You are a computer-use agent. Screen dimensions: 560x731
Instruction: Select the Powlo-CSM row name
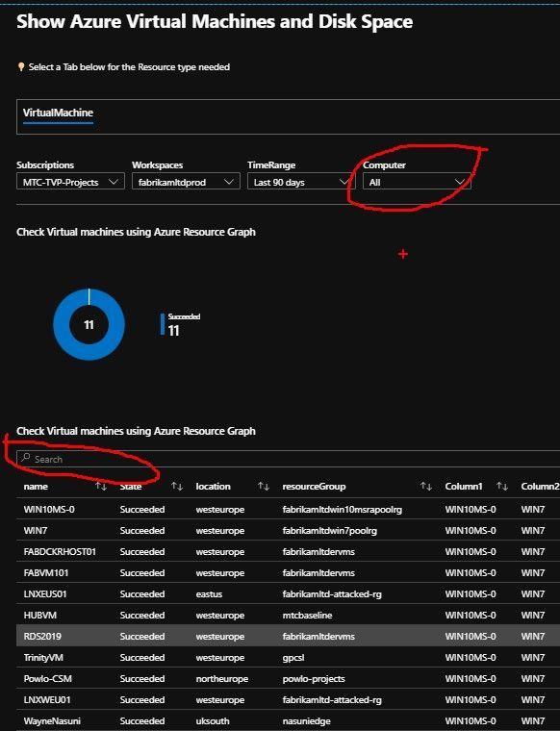(47, 679)
